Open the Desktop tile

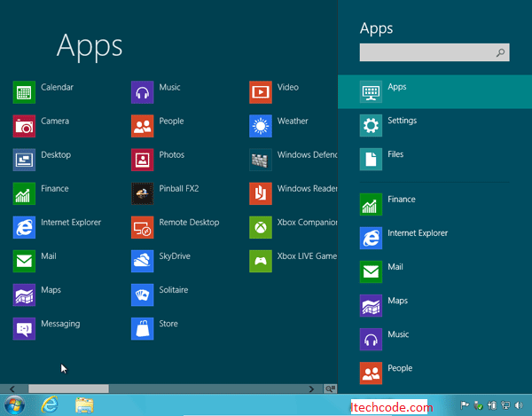24,160
